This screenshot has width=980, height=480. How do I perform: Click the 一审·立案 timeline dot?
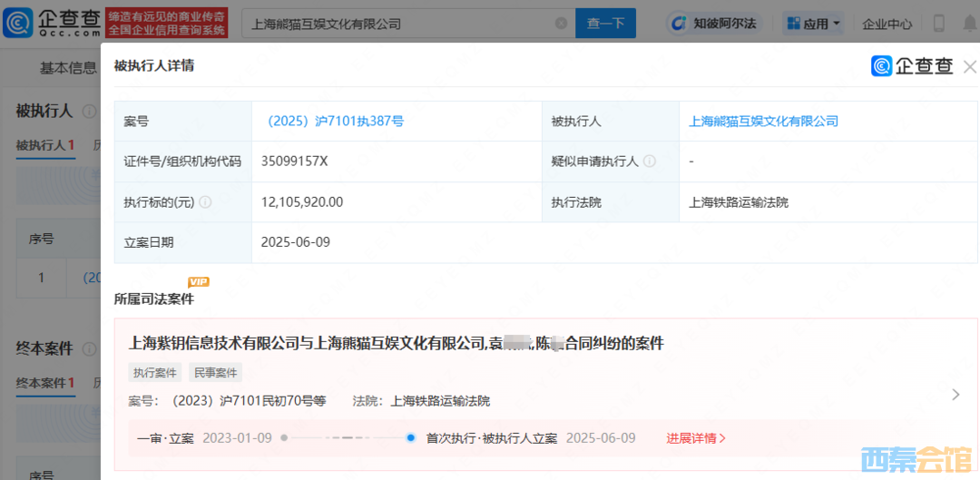[x=284, y=437]
